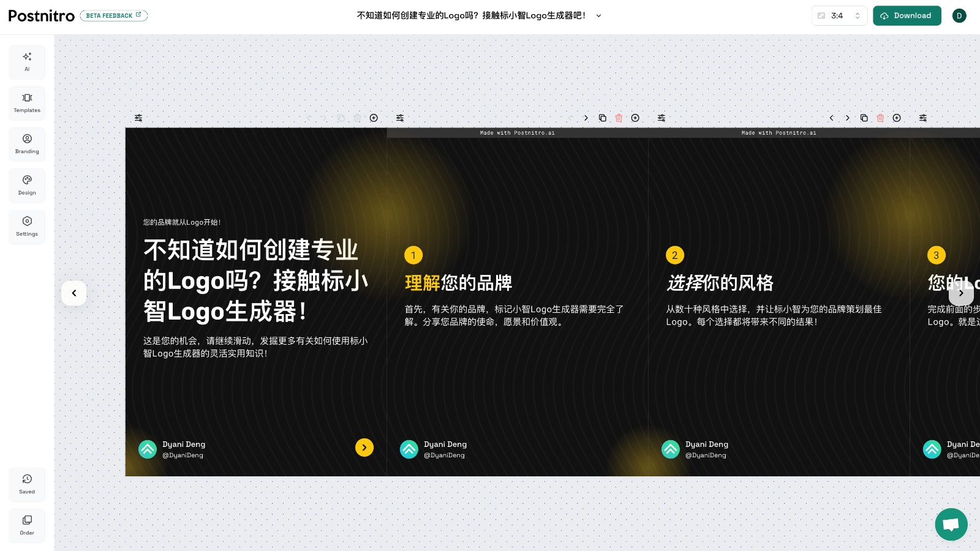This screenshot has width=980, height=551.
Task: Move the second slide right with chevron
Action: point(586,118)
